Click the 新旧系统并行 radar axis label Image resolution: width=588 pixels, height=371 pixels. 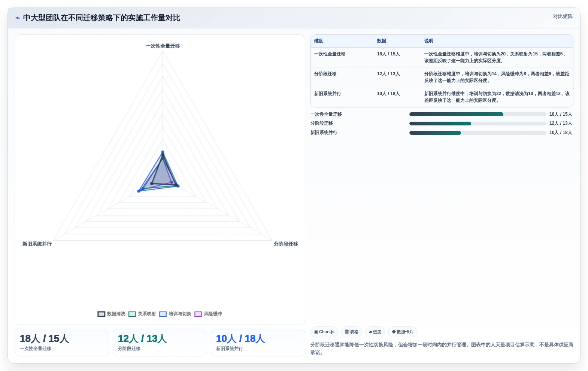click(x=37, y=244)
